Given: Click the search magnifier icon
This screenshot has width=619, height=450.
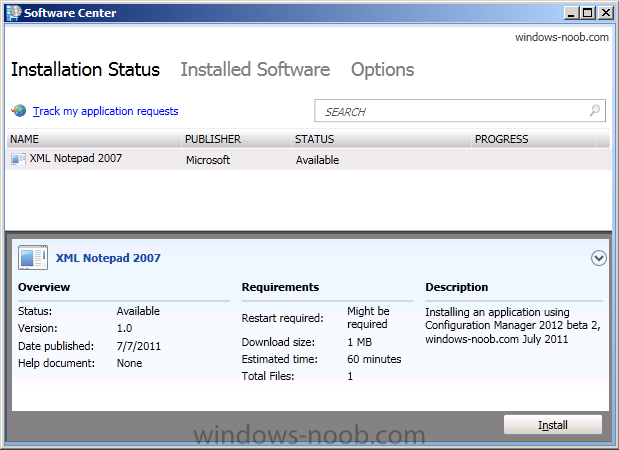Looking at the screenshot, I should coord(595,111).
